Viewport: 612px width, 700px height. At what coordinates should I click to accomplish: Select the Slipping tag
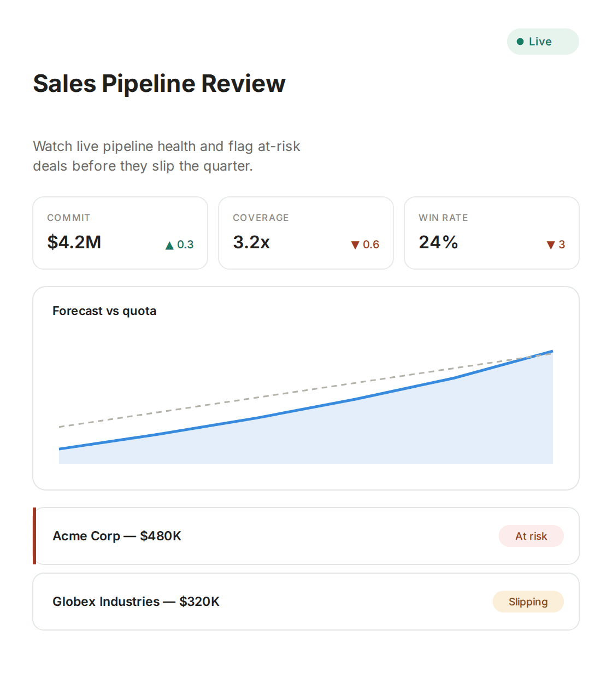tap(528, 602)
